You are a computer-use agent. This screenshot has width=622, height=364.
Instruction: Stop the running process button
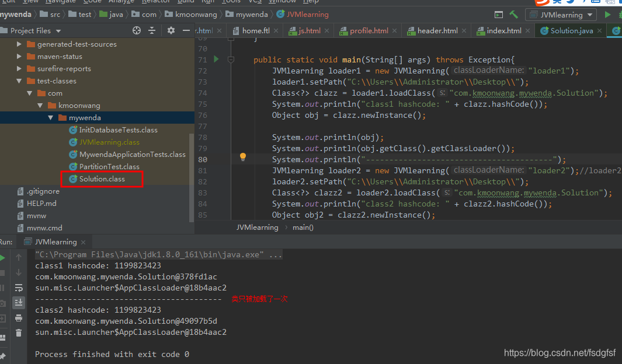[x=2, y=273]
